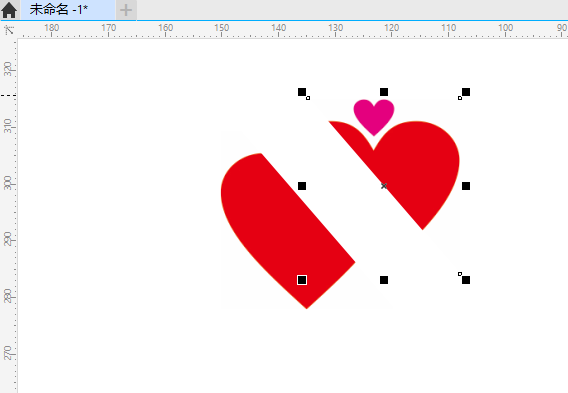The height and width of the screenshot is (393, 568).
Task: Create a new document with the plus button
Action: pos(126,10)
